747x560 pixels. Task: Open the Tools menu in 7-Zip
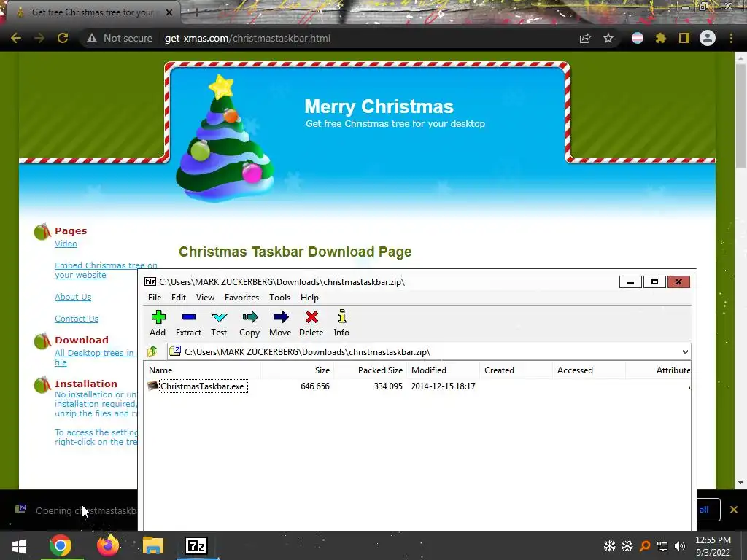tap(279, 297)
